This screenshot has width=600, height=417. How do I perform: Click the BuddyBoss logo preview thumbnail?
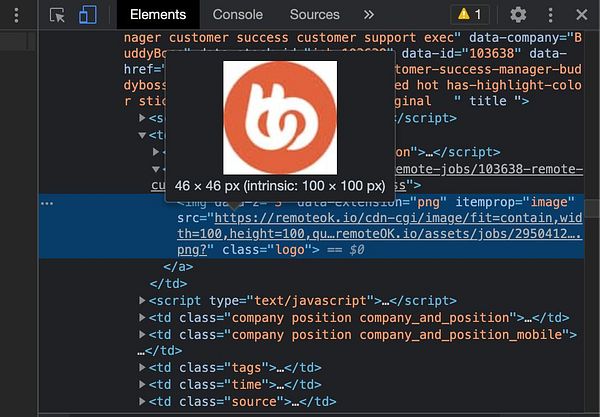[280, 117]
